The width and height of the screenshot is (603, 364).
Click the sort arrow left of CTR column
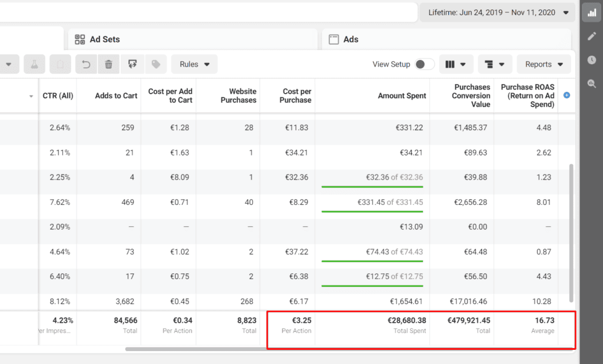tap(31, 96)
